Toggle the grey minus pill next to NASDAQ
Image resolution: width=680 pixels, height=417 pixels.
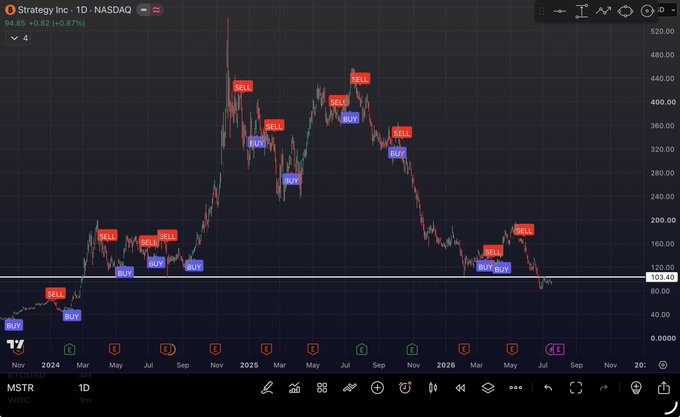click(144, 10)
